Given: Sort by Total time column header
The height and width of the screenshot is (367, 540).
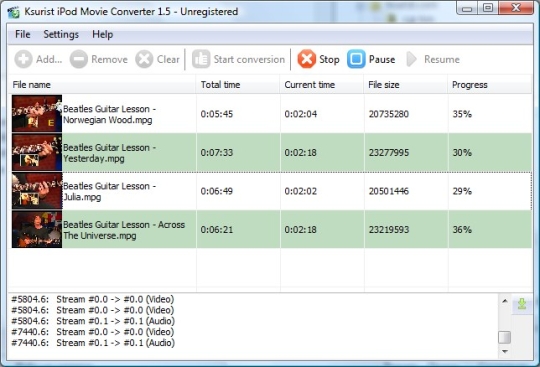Looking at the screenshot, I should pos(238,85).
